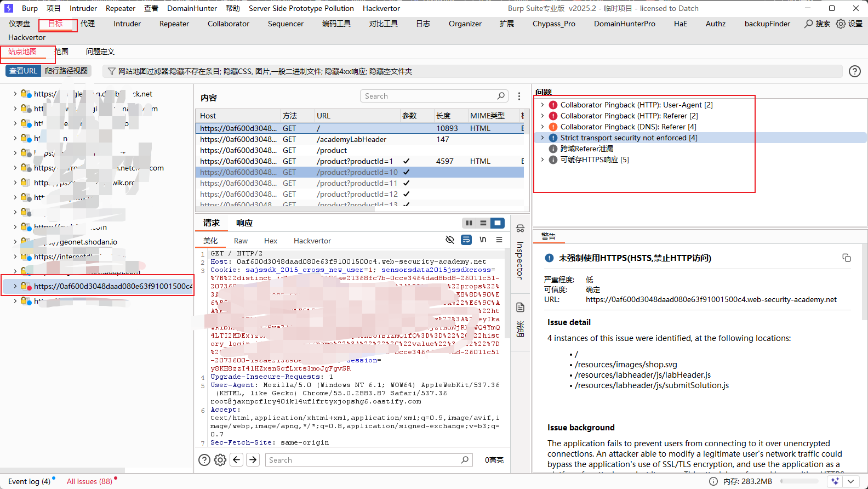This screenshot has width=868, height=489.
Task: Open Intruder menu in menu bar
Action: coord(83,8)
